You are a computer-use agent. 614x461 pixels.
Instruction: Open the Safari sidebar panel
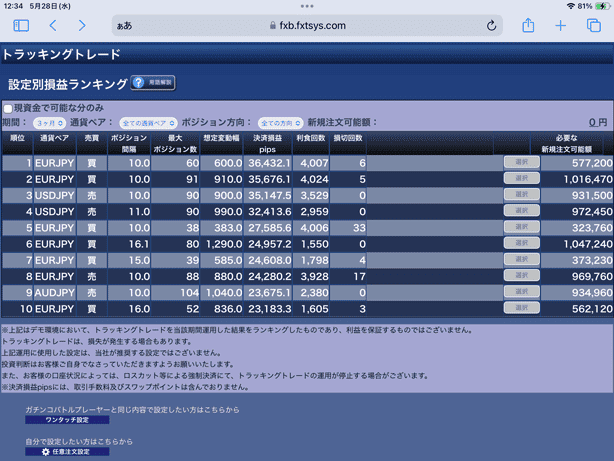coord(21,26)
